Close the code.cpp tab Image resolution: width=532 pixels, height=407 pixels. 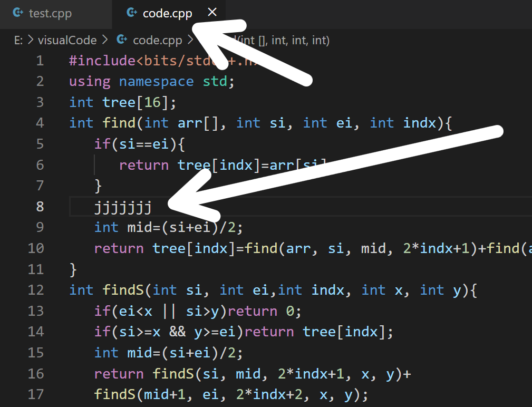click(212, 12)
